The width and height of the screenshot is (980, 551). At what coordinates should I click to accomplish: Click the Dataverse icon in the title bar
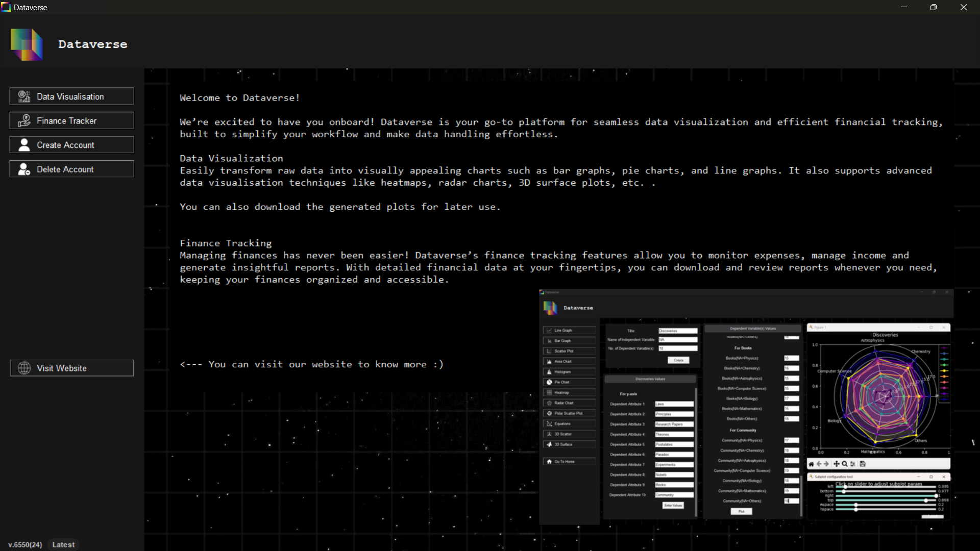6,7
